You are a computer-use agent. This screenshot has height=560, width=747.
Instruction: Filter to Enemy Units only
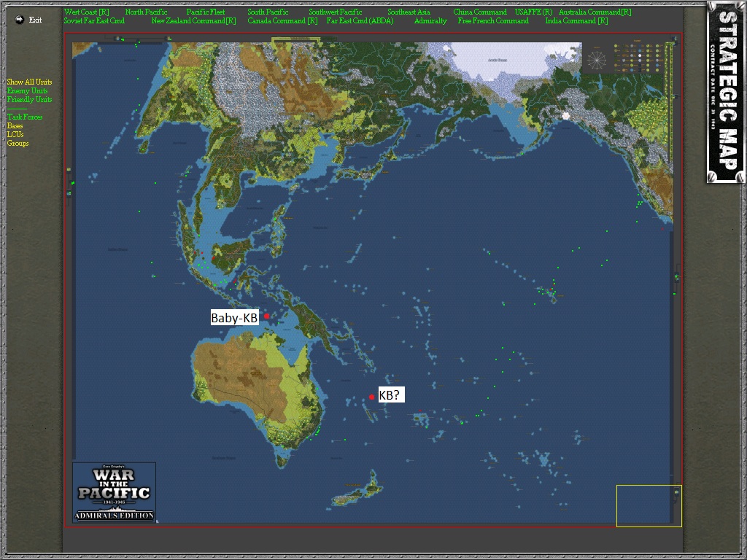pyautogui.click(x=27, y=90)
